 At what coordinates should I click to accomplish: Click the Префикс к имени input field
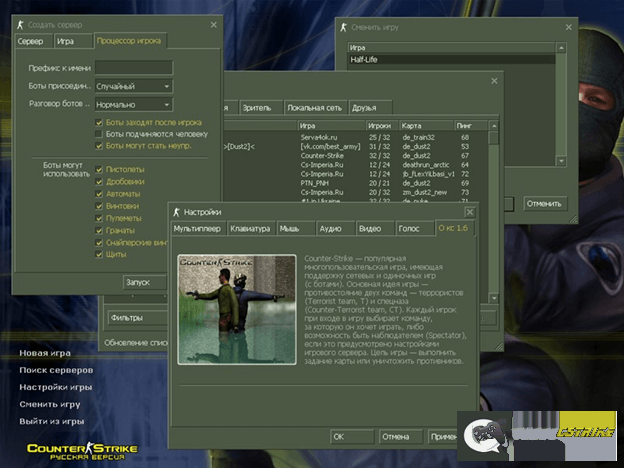(x=134, y=68)
